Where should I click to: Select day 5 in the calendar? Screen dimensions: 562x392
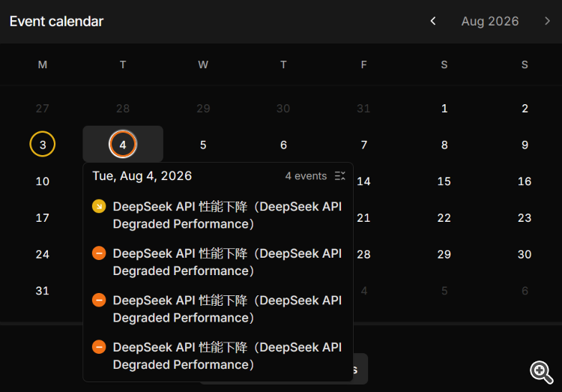pos(203,145)
